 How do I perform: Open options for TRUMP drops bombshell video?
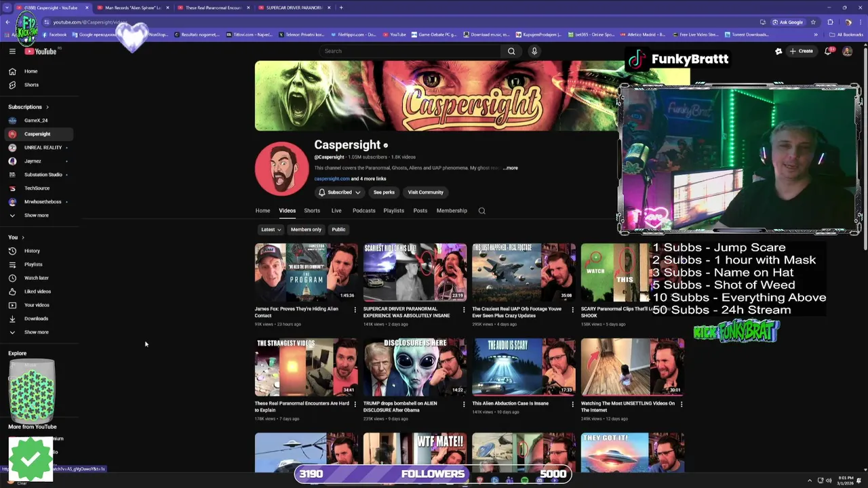click(464, 404)
